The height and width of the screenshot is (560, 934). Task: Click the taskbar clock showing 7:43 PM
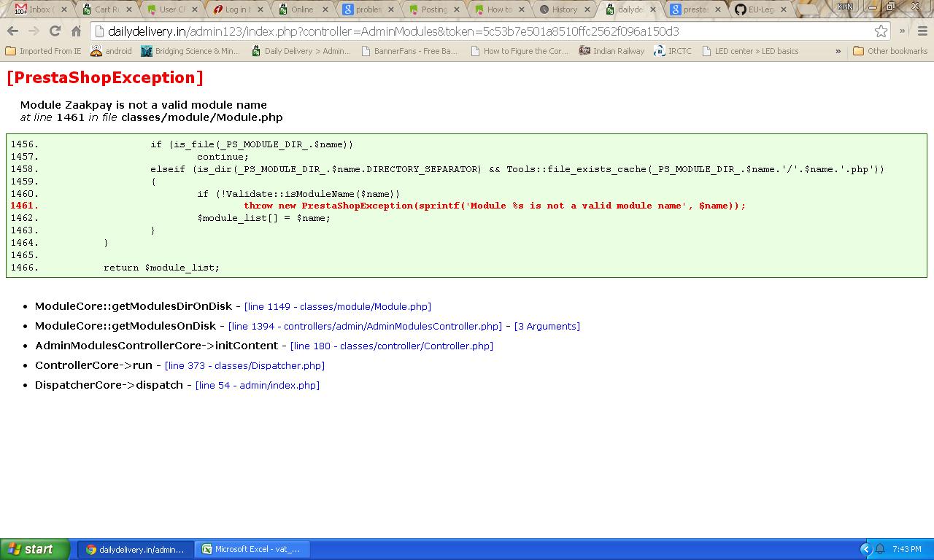point(906,549)
